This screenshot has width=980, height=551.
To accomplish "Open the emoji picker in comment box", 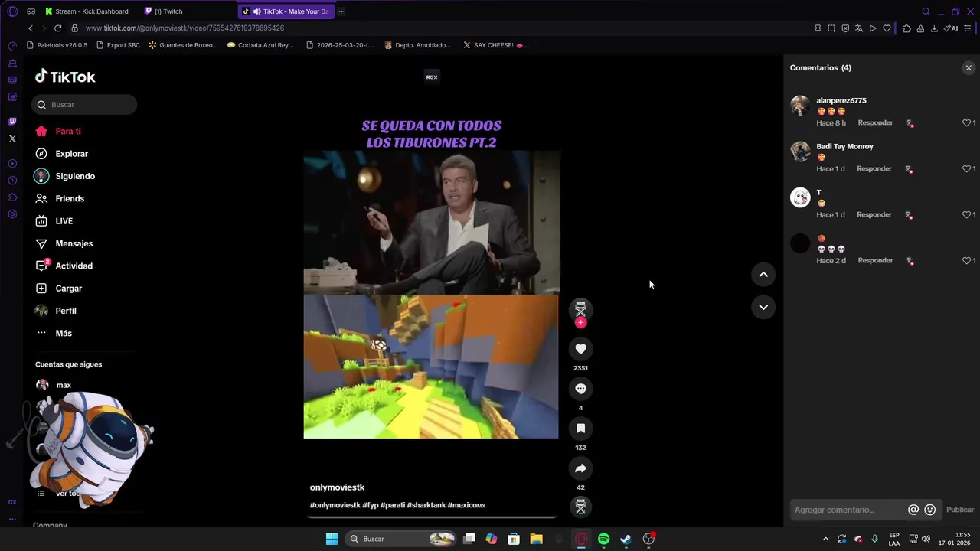I will (x=930, y=510).
